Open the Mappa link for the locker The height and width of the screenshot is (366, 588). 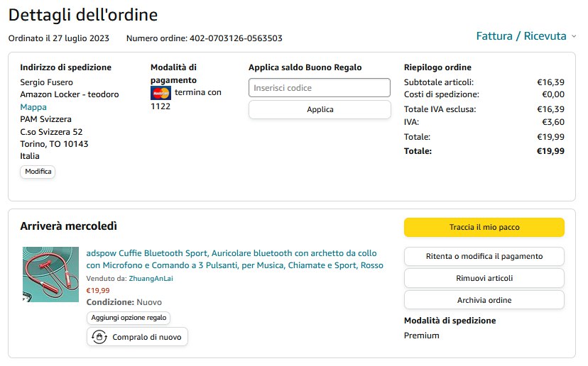pos(33,107)
